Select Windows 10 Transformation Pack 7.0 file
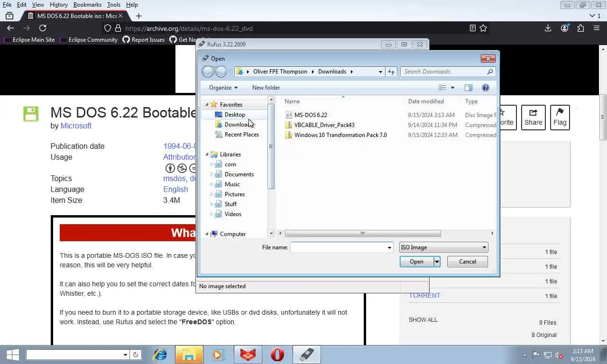This screenshot has height=364, width=607. [x=340, y=135]
